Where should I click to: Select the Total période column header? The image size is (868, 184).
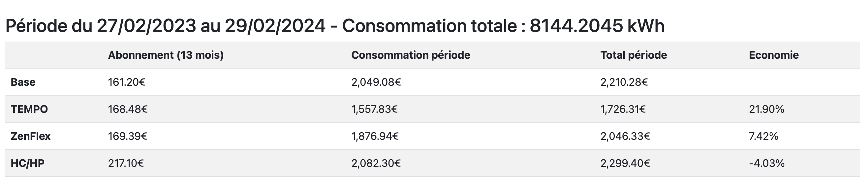click(x=634, y=55)
